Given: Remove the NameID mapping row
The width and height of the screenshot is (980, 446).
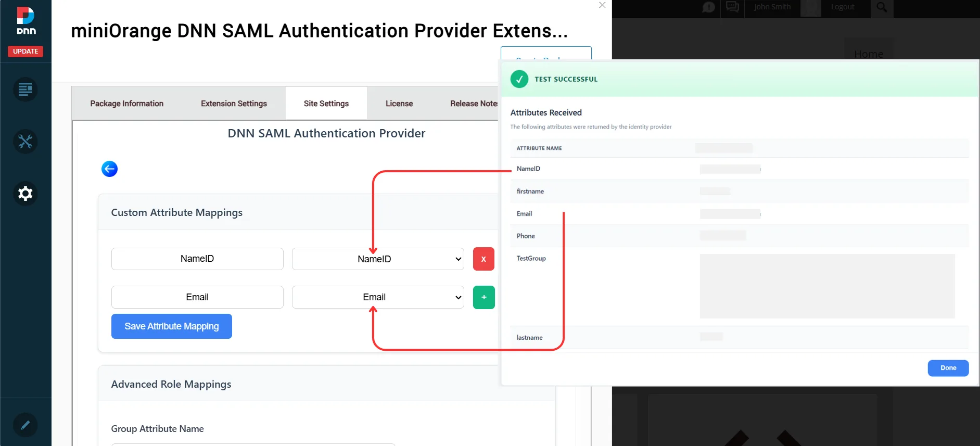Looking at the screenshot, I should tap(483, 259).
